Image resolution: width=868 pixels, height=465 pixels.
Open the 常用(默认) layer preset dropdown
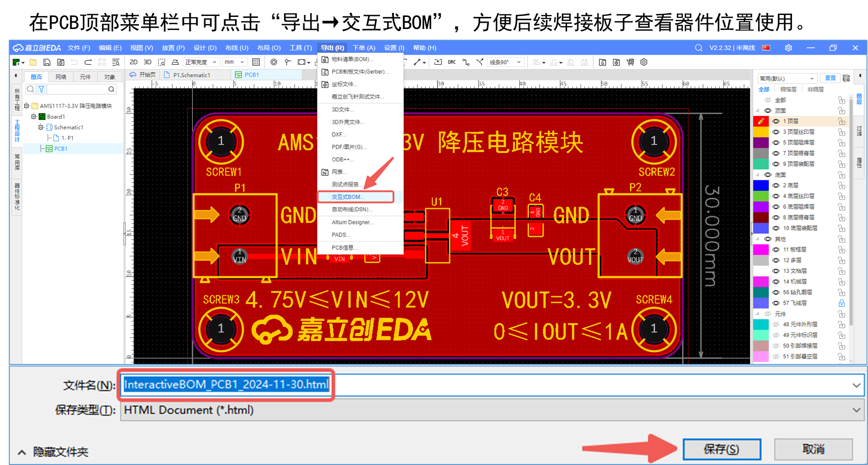tap(787, 78)
